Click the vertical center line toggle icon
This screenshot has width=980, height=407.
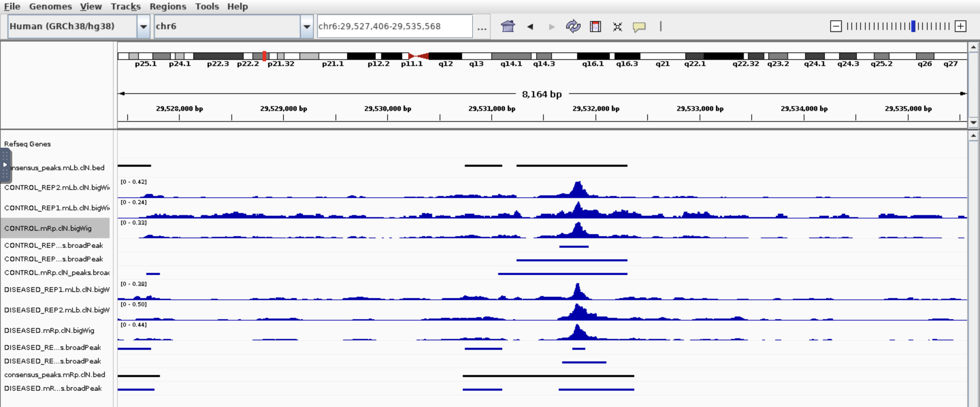pos(661,26)
